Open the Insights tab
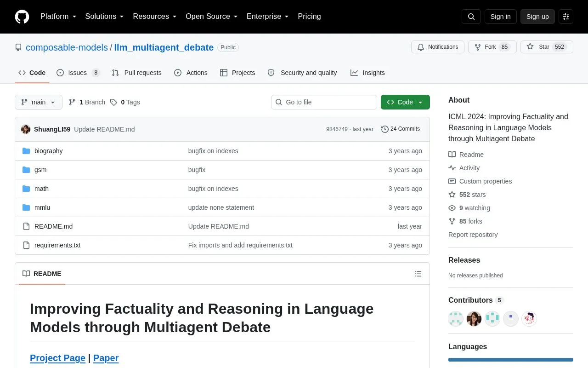 [367, 73]
